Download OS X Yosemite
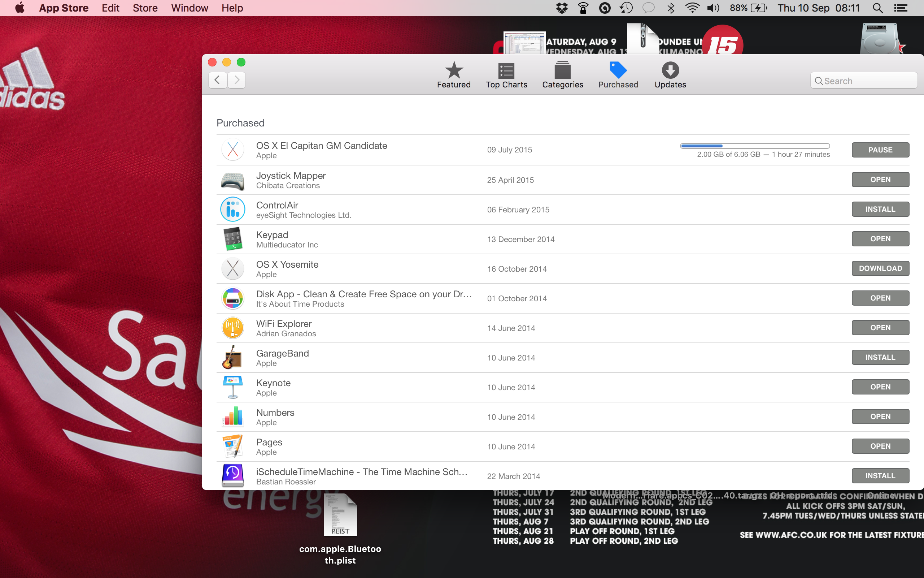The height and width of the screenshot is (578, 924). [x=880, y=268]
